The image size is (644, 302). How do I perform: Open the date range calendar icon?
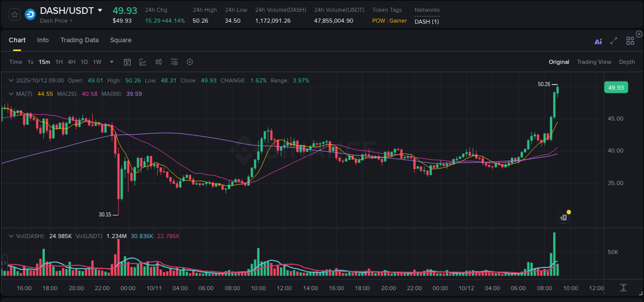(127, 61)
